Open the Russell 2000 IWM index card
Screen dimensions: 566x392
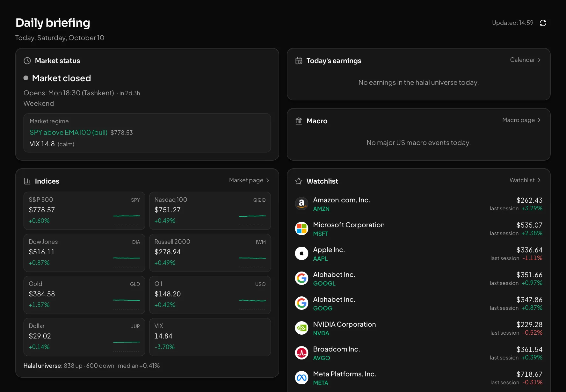pyautogui.click(x=210, y=253)
